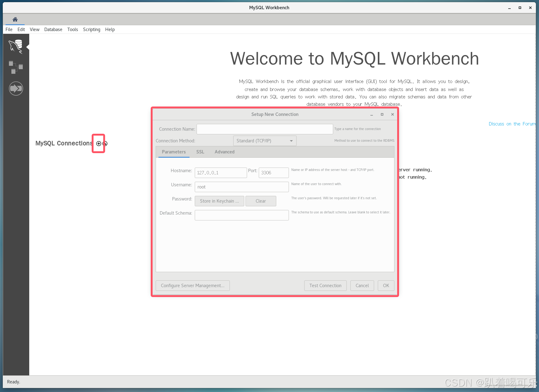Focus the Connection Name field
The height and width of the screenshot is (392, 539).
265,129
